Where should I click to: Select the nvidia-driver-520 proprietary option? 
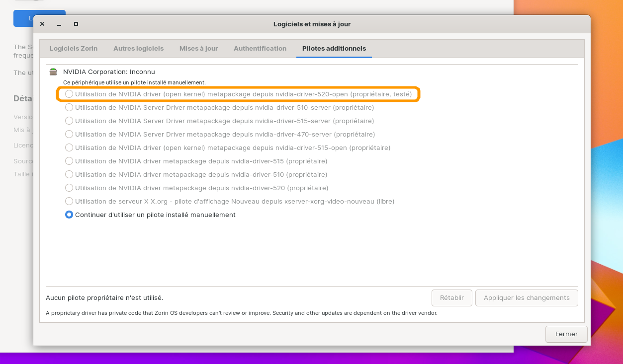pyautogui.click(x=69, y=188)
